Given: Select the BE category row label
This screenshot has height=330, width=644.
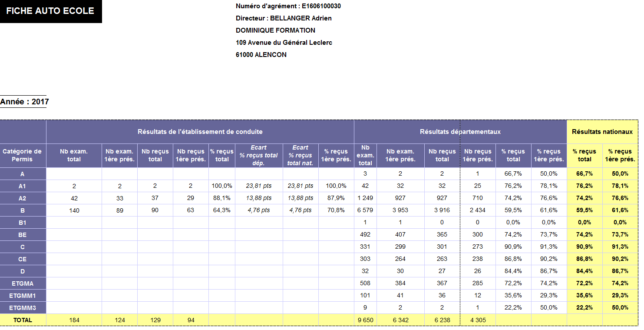Looking at the screenshot, I should (x=22, y=235).
